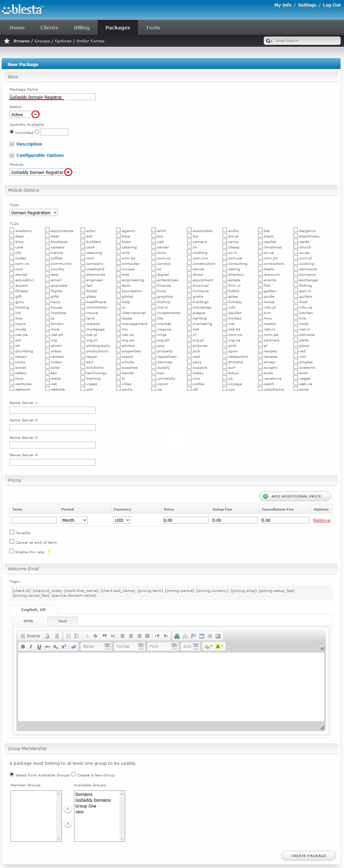Viewport: 344px width, 868px height.
Task: Set text direction left to right
Action: click(x=157, y=636)
